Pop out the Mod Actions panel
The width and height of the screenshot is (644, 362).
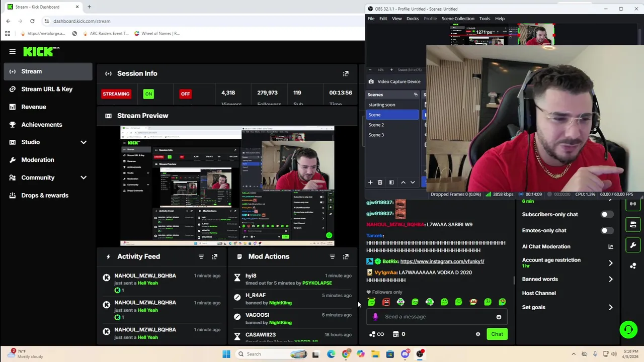pyautogui.click(x=346, y=256)
